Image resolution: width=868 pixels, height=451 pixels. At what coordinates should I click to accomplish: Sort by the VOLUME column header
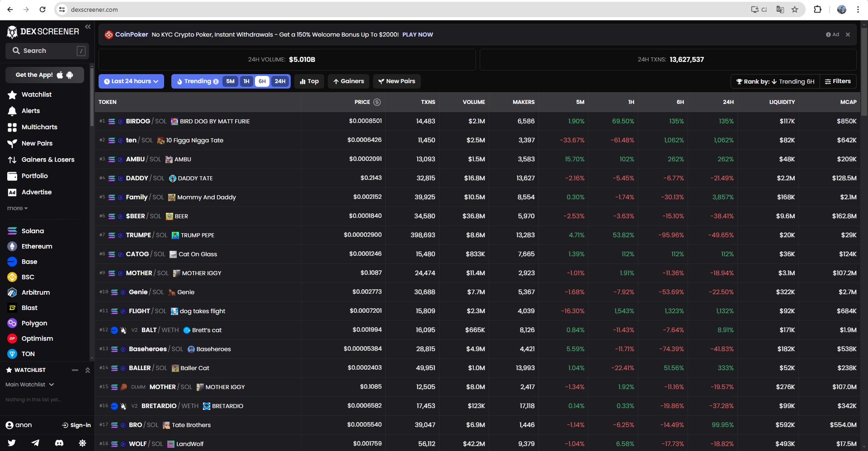point(473,102)
